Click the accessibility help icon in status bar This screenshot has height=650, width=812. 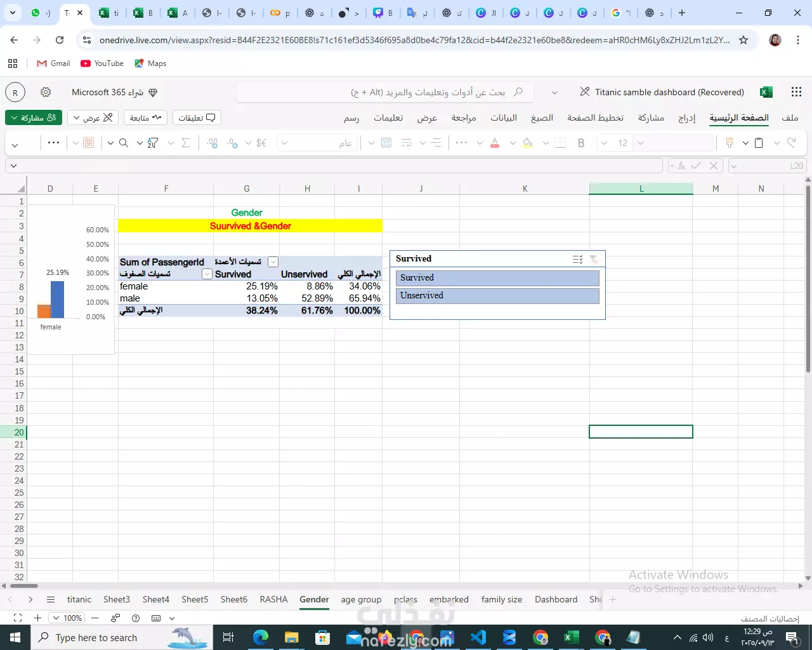coord(136,618)
